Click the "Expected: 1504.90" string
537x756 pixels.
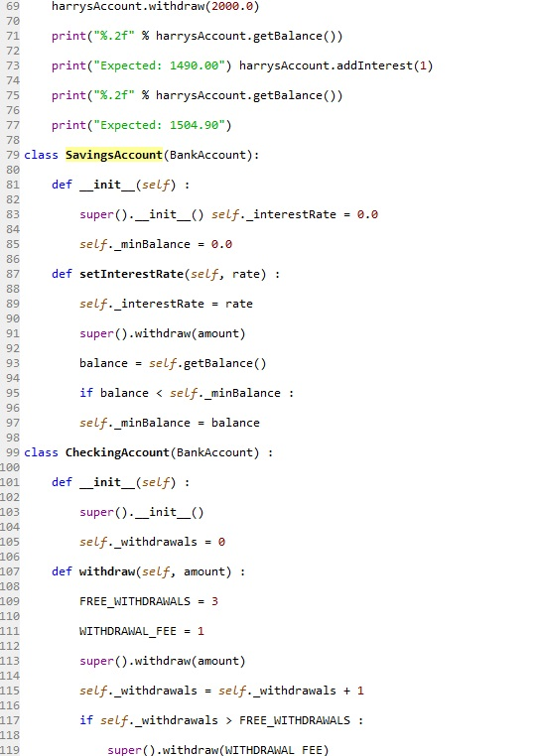point(159,125)
